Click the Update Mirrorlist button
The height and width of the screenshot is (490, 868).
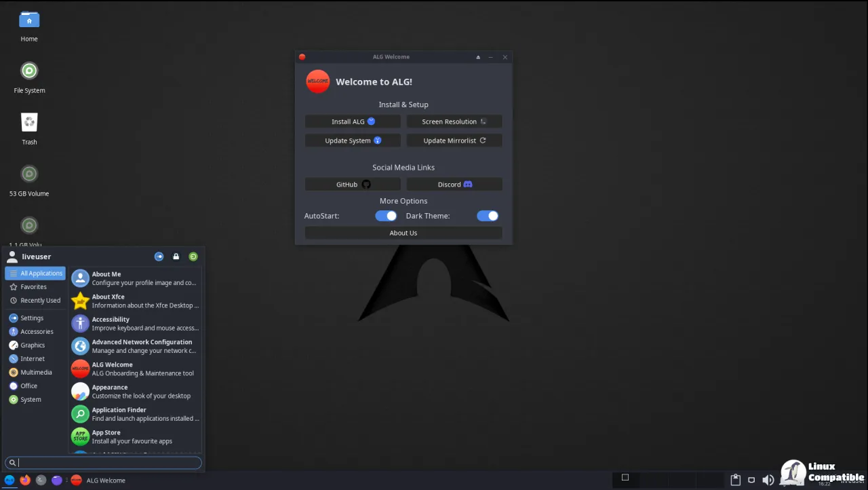[454, 140]
